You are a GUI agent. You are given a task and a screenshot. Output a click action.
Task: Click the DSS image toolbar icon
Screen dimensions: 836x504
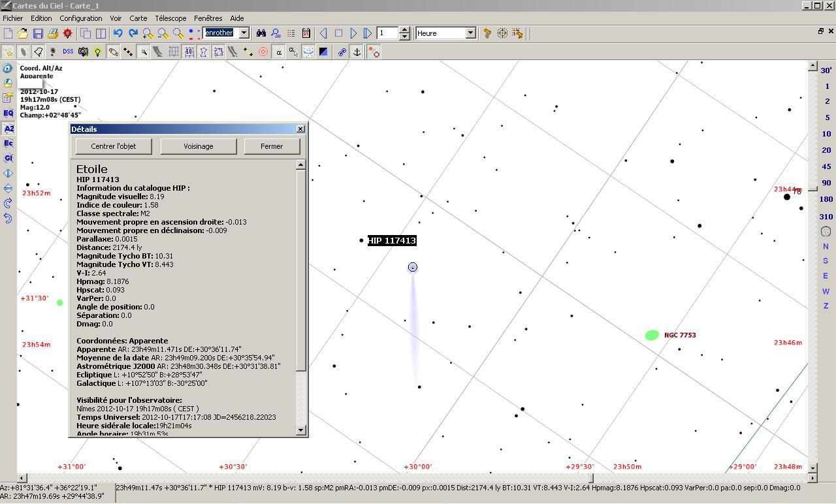(68, 52)
